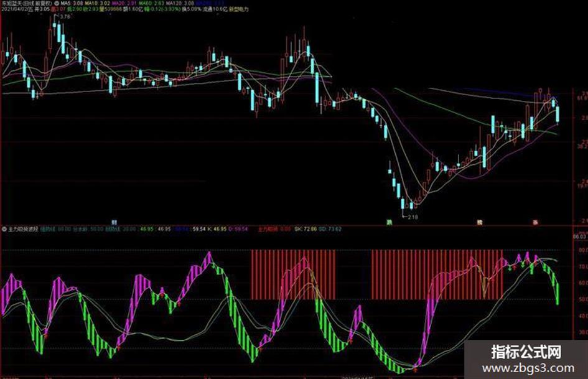The height and width of the screenshot is (379, 588).
Task: Select the magenta MA20 moving average label
Action: [124, 3]
